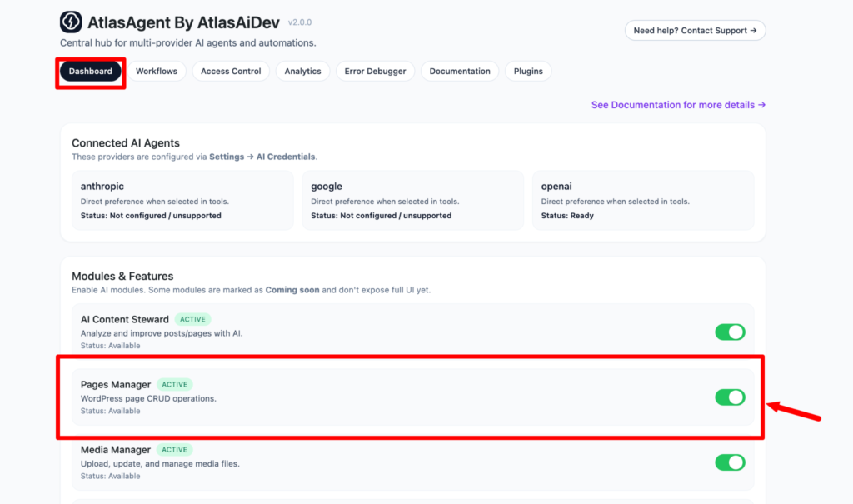853x504 pixels.
Task: Click WordPress page CRUD operations description
Action: point(148,398)
